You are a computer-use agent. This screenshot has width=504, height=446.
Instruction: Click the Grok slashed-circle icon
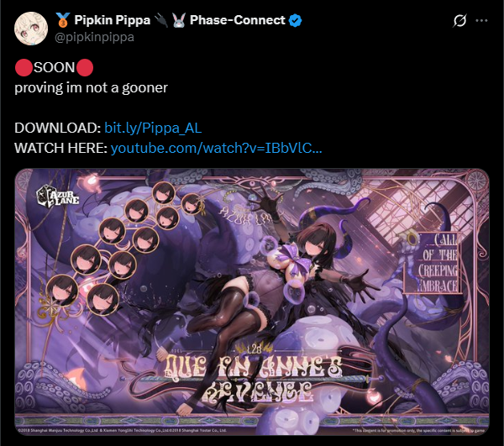(x=459, y=20)
